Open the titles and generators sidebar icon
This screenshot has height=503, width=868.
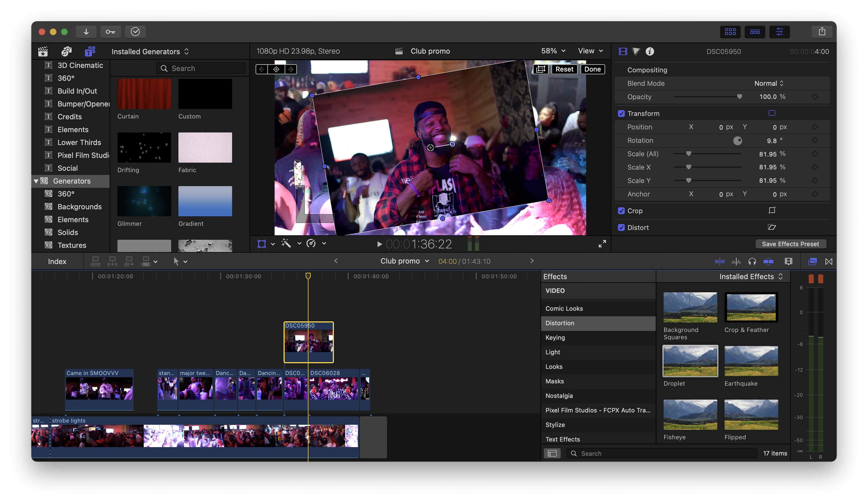tap(90, 51)
